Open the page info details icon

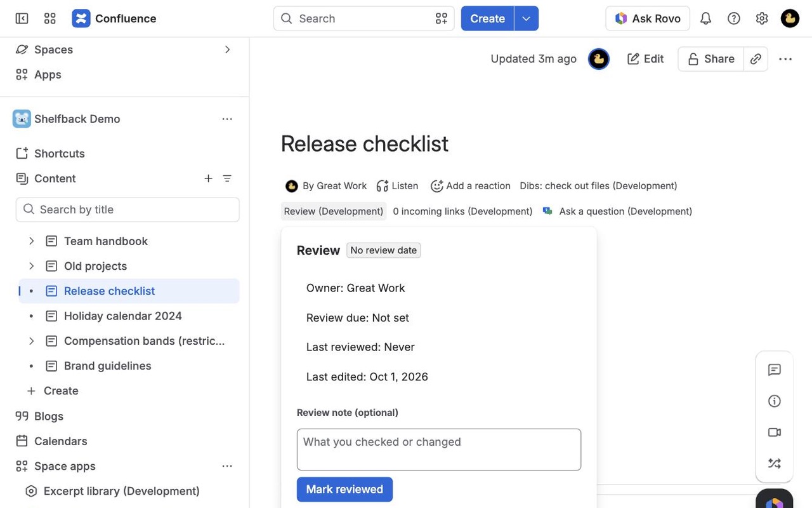[x=774, y=401]
